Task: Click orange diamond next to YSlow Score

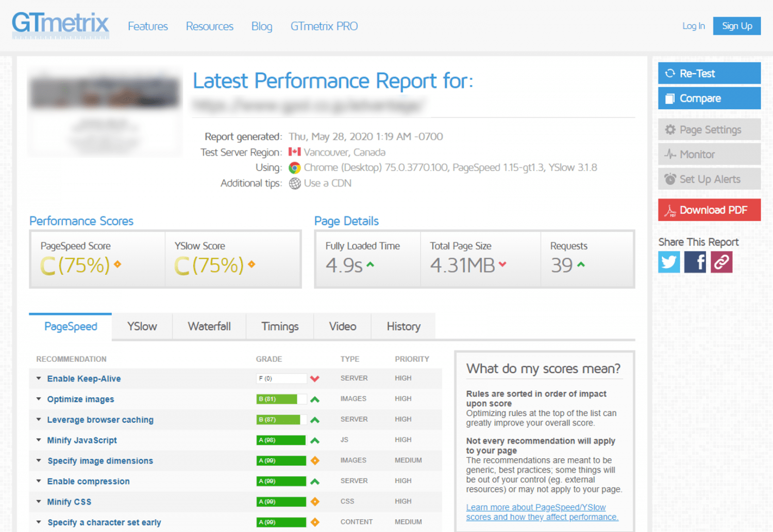Action: coord(251,264)
